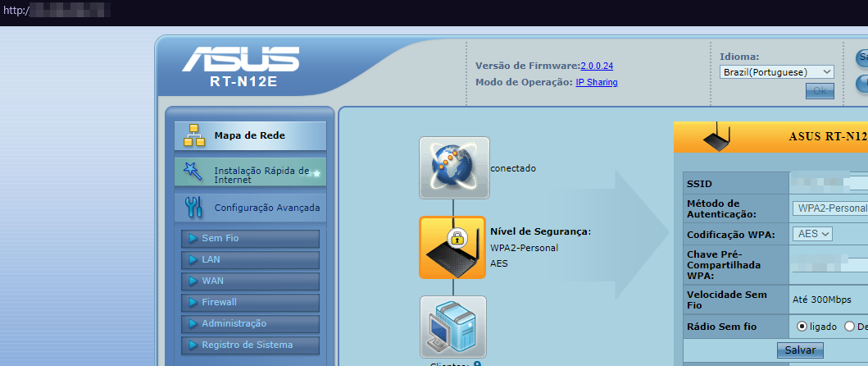Select the internet globe status icon
Screen dimensions: 868x366
(454, 167)
